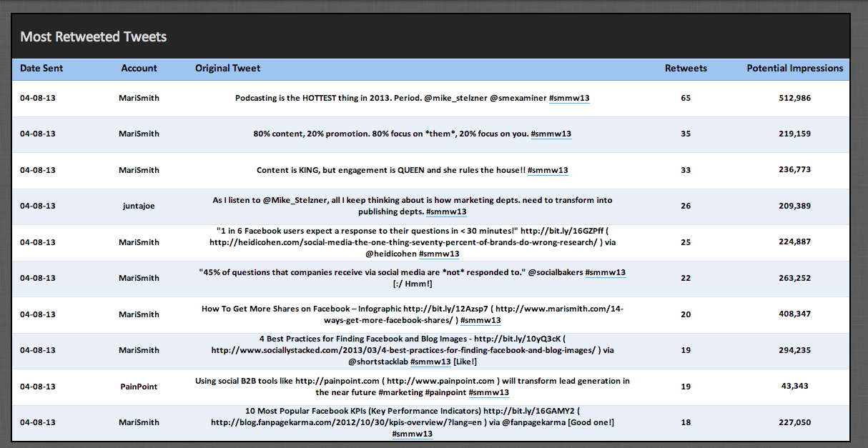The image size is (868, 448).
Task: Click the 'Using social B2B tools' tweet
Action: pos(413,387)
